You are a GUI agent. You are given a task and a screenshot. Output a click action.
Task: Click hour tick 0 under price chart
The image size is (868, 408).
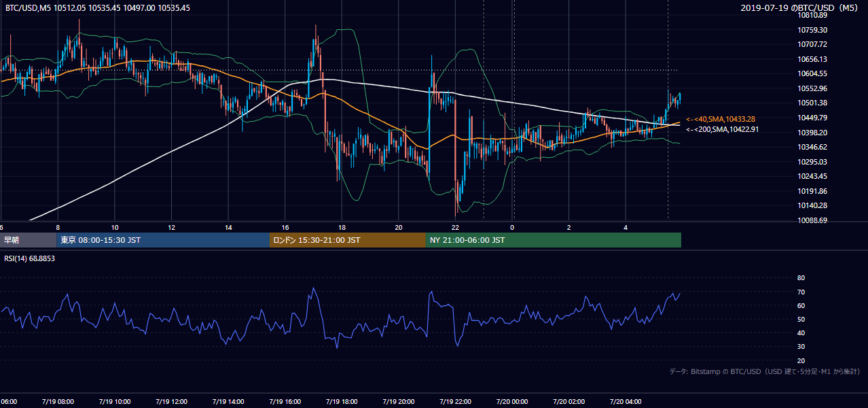[512, 227]
